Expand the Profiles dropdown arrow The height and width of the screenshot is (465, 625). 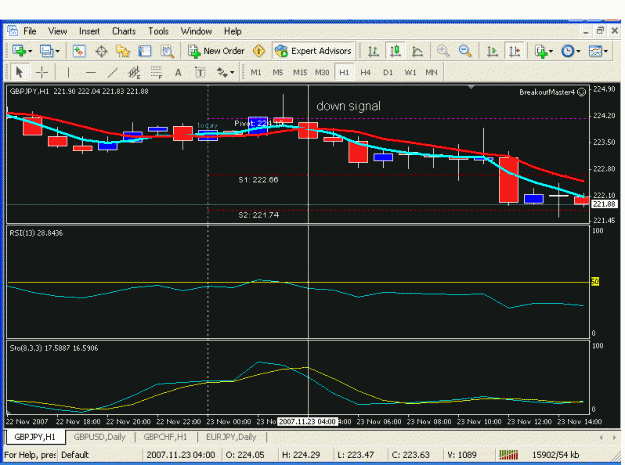tap(58, 51)
